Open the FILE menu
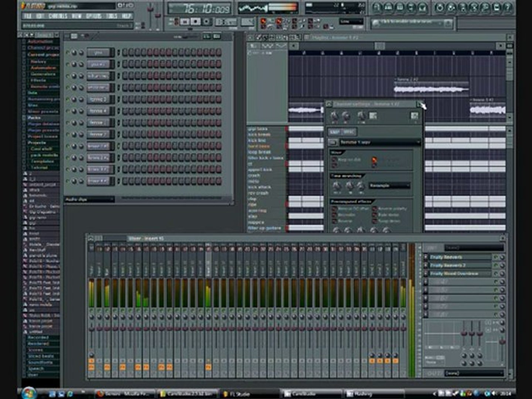The width and height of the screenshot is (532, 399). click(x=27, y=16)
